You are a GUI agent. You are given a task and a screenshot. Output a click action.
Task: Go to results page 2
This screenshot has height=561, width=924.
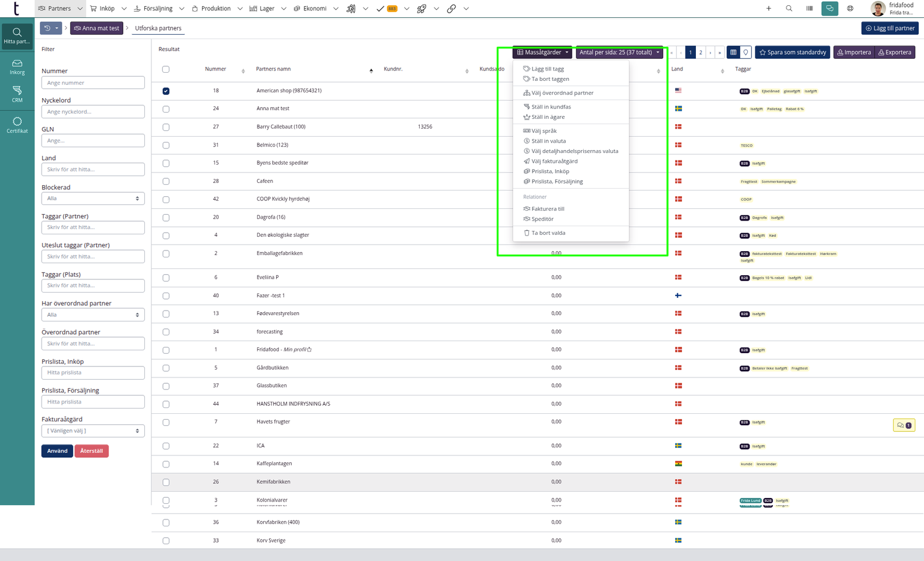pyautogui.click(x=701, y=53)
